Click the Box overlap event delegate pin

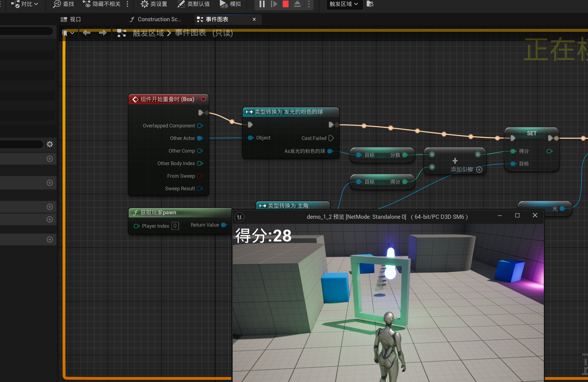coord(203,99)
